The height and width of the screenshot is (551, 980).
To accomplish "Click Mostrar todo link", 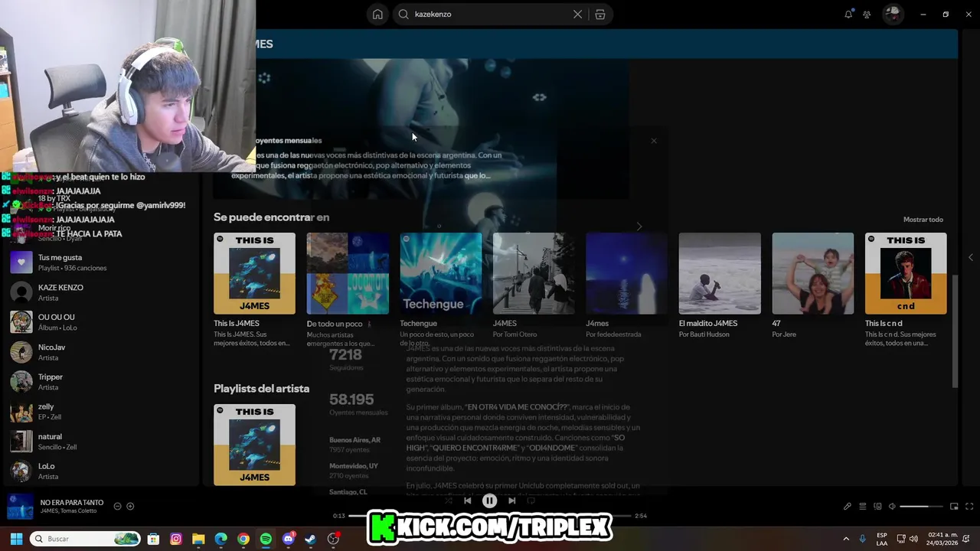I will pyautogui.click(x=923, y=220).
